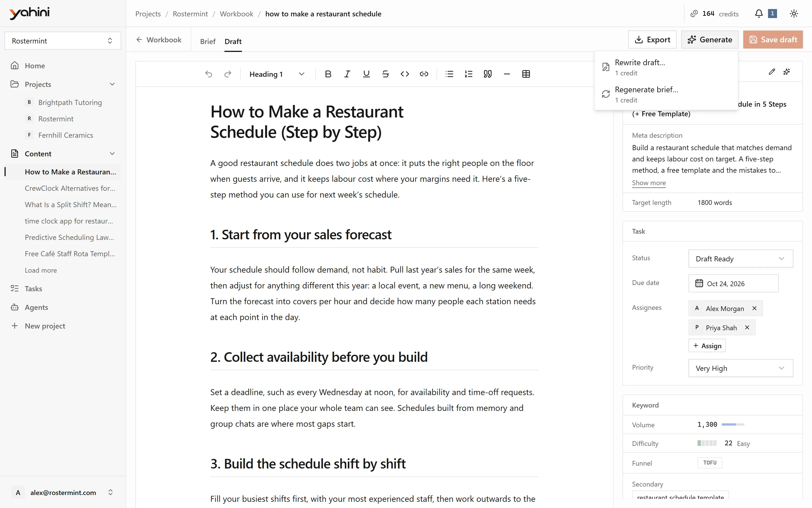This screenshot has width=812, height=508.
Task: Click the Volume progress bar
Action: click(733, 424)
